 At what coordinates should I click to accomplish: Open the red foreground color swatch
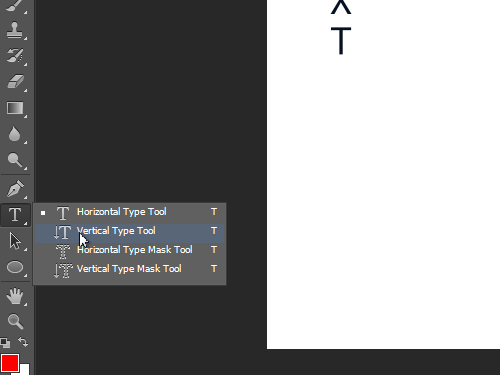(10, 363)
